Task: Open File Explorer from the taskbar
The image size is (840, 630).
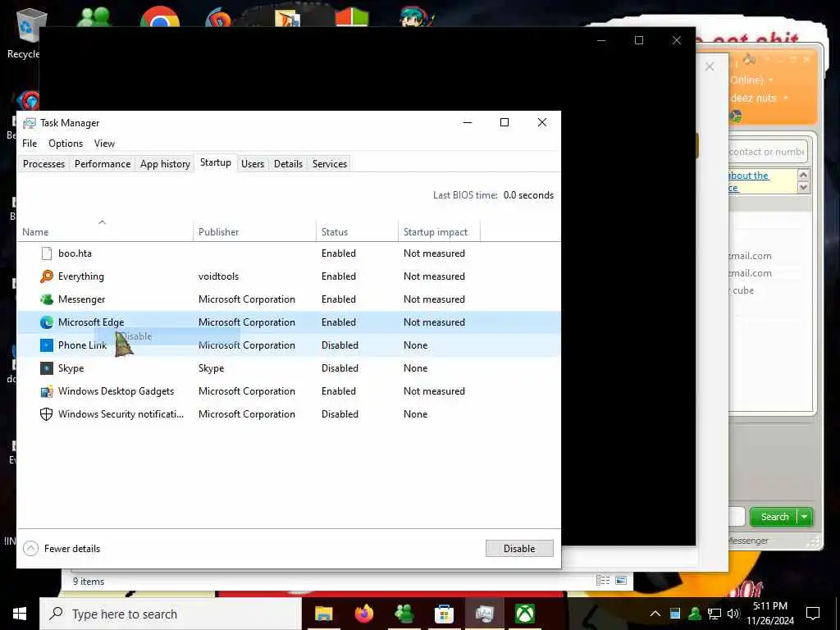Action: point(323,614)
